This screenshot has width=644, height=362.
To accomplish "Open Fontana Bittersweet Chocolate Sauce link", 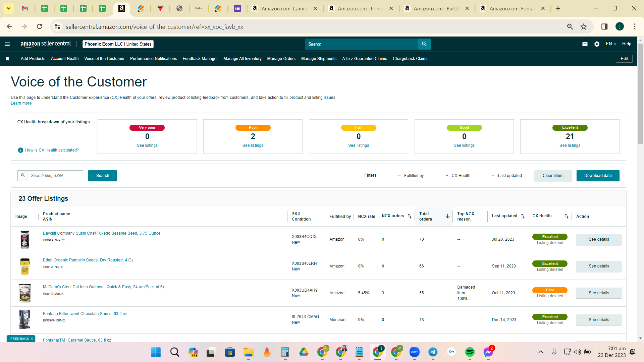I will 85,314.
